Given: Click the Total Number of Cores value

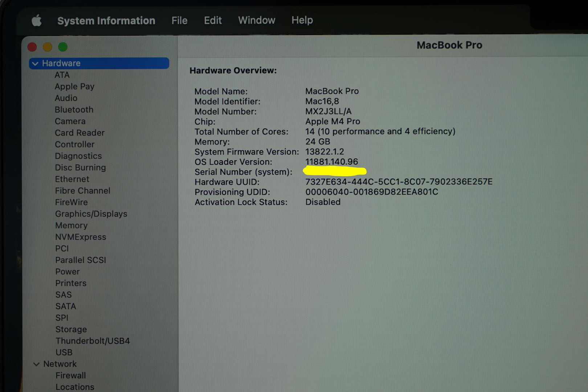Looking at the screenshot, I should 380,131.
